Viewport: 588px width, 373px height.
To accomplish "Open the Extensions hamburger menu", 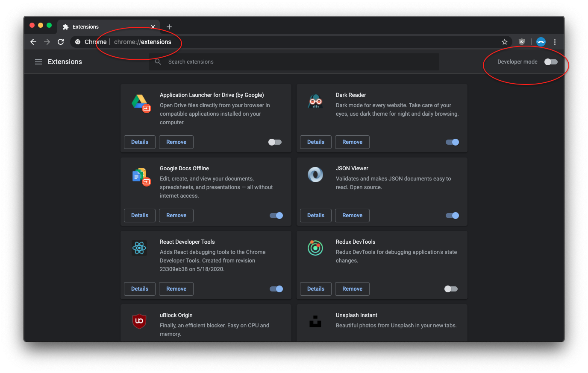I will 38,62.
